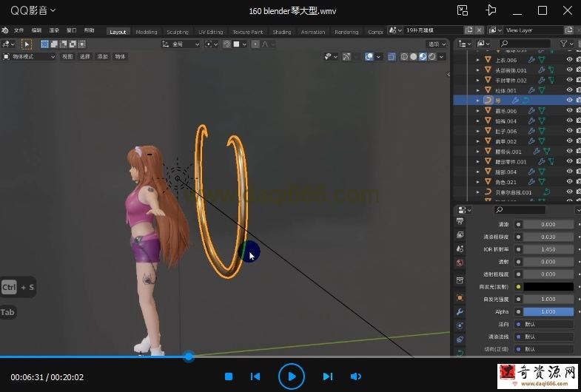The width and height of the screenshot is (581, 392).
Task: Click the QQ player pin-on-top icon
Action: click(491, 10)
